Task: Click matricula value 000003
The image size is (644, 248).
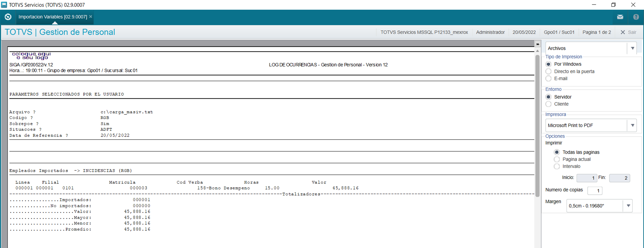Action: pos(138,188)
